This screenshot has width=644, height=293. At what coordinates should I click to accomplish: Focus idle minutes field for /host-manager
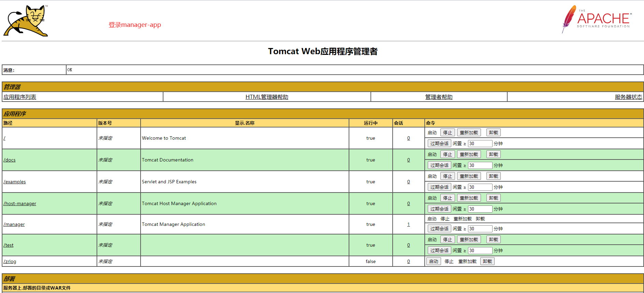tap(480, 209)
